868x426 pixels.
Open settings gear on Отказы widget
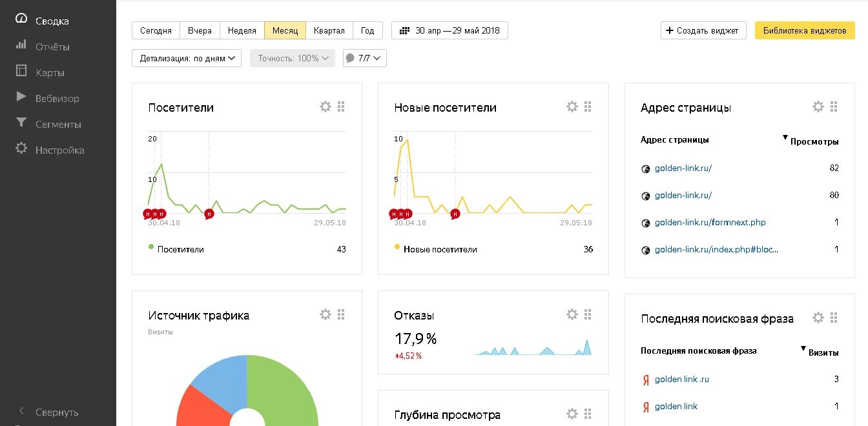click(x=572, y=314)
